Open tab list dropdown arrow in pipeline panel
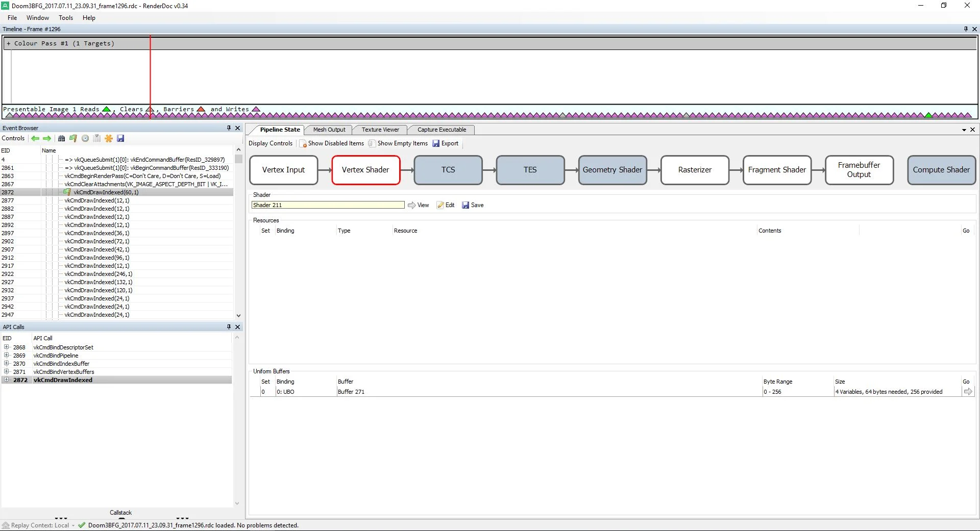 964,130
